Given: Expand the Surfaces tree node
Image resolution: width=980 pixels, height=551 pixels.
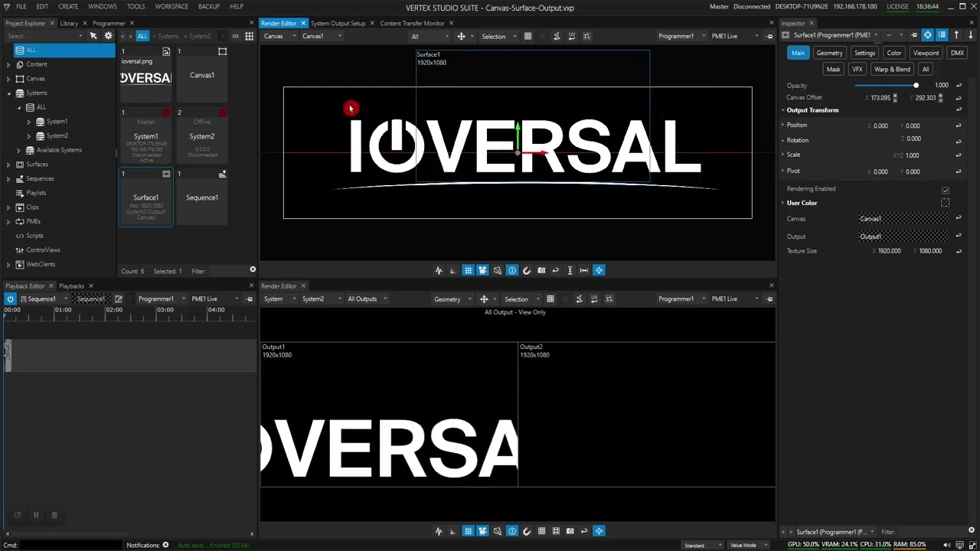Looking at the screenshot, I should (8, 165).
